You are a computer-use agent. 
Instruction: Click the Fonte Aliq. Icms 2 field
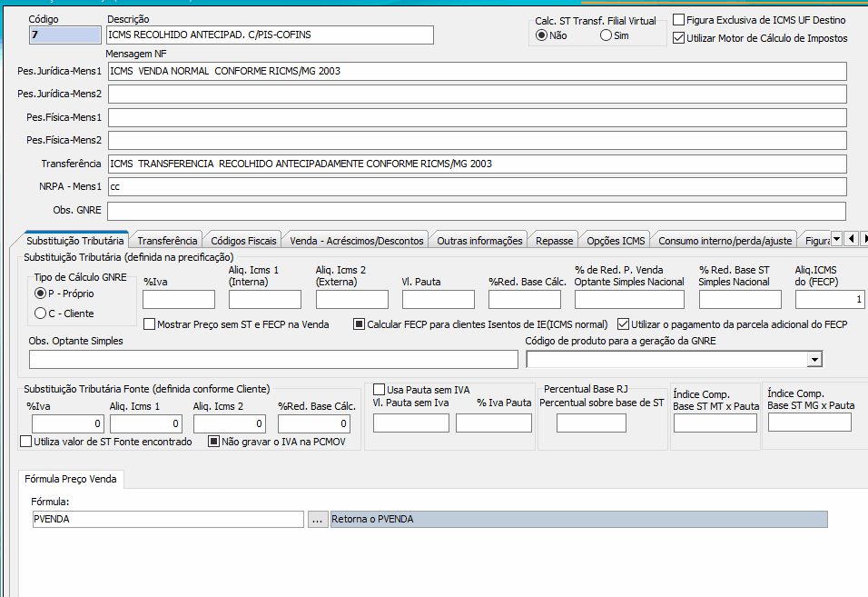click(x=230, y=423)
